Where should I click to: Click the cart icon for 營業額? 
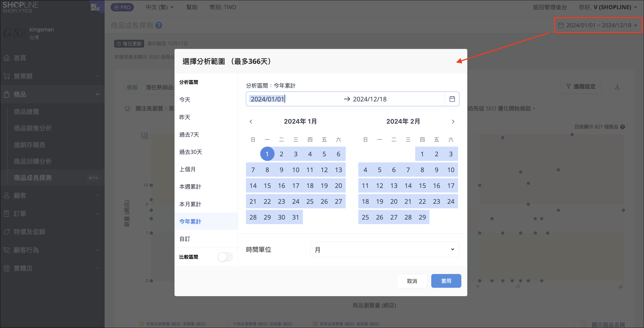point(7,76)
